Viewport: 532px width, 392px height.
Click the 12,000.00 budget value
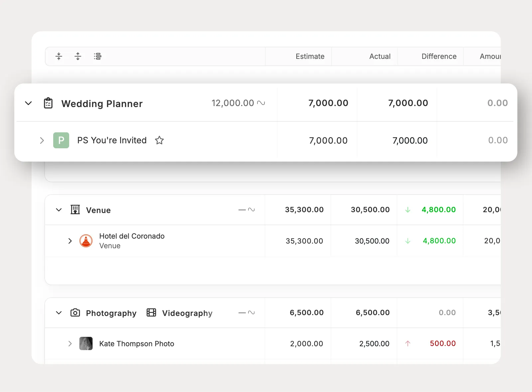(x=233, y=103)
